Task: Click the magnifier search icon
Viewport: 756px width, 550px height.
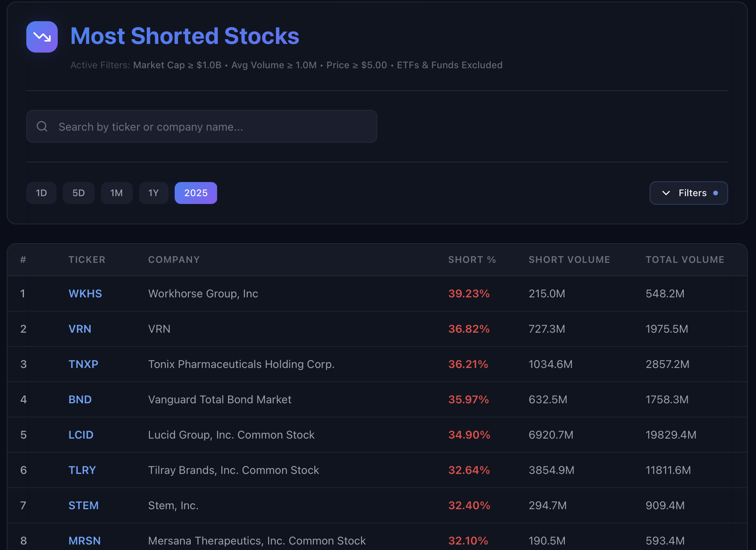Action: (x=42, y=126)
